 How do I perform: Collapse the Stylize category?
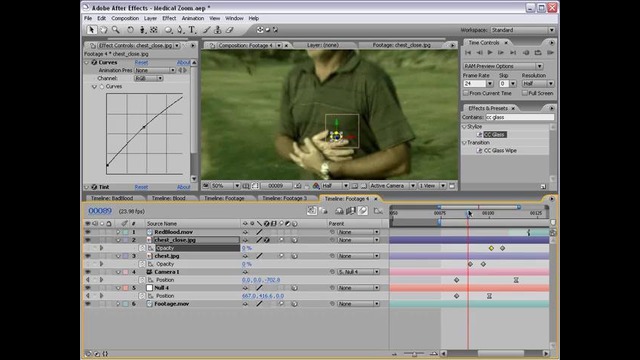point(464,127)
